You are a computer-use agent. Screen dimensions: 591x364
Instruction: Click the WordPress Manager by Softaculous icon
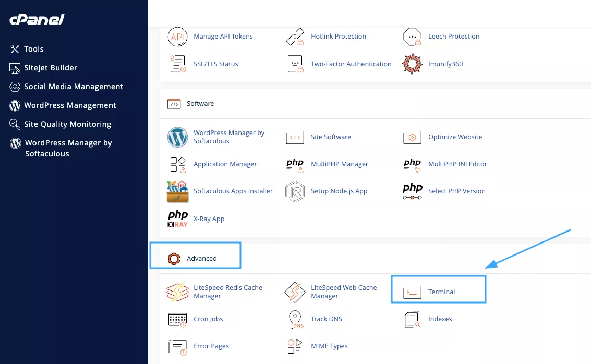pos(177,137)
